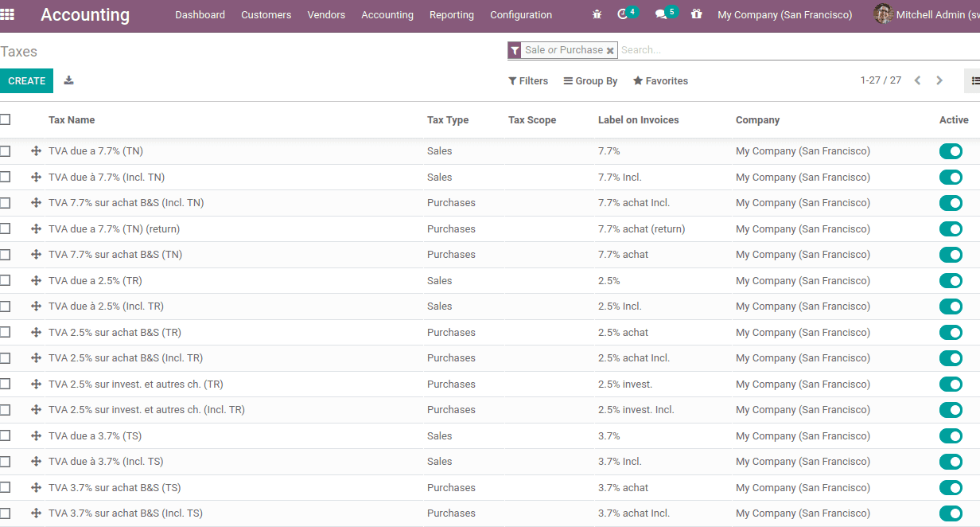
Task: Grab drag handle of TVA 3.7% sur achat B&S (TS)
Action: coord(36,487)
